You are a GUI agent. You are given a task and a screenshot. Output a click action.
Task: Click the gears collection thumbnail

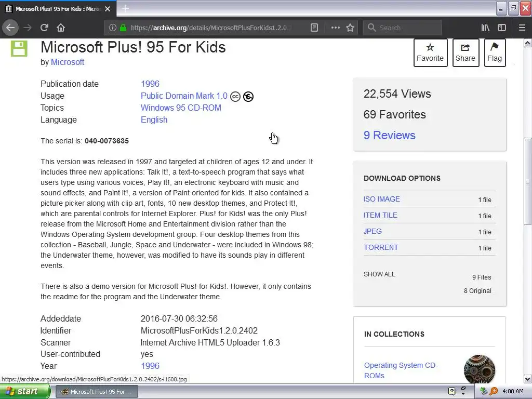(479, 369)
